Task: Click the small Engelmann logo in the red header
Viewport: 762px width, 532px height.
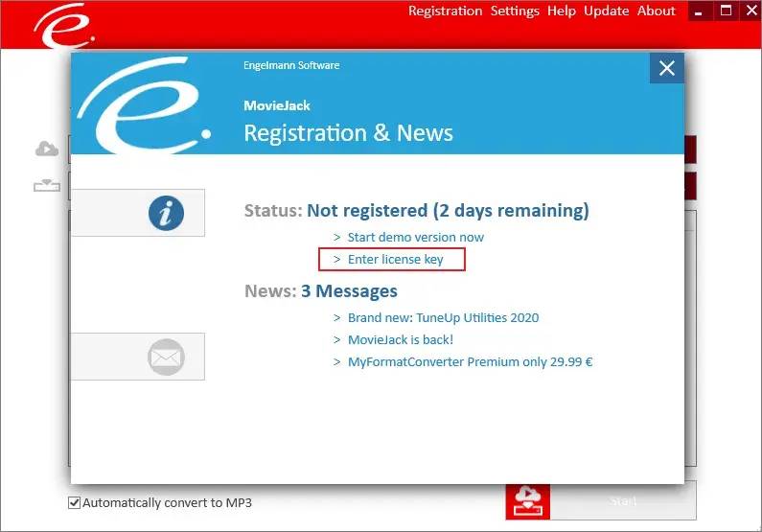Action: click(x=64, y=25)
